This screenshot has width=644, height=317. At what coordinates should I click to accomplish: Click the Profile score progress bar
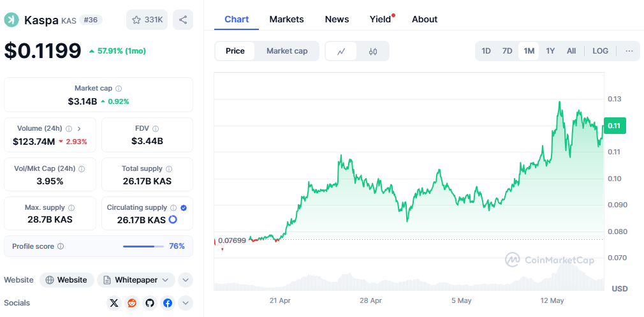click(x=143, y=246)
